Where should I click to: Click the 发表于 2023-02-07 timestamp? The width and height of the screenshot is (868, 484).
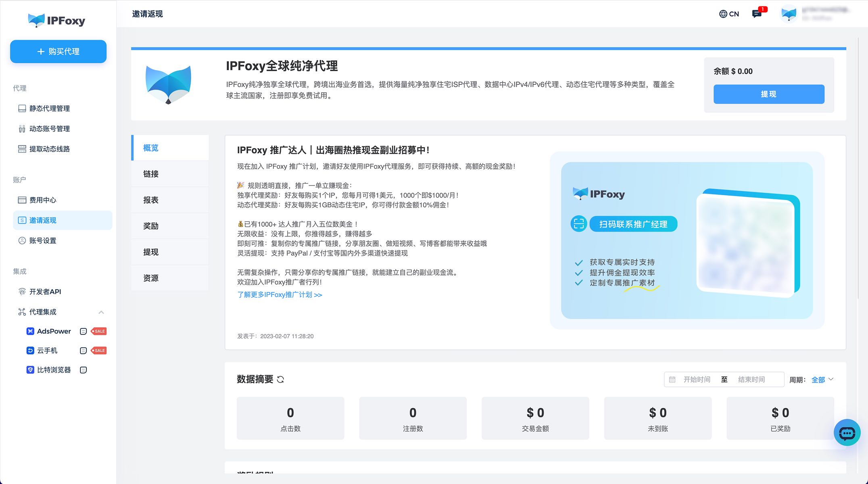click(x=275, y=336)
